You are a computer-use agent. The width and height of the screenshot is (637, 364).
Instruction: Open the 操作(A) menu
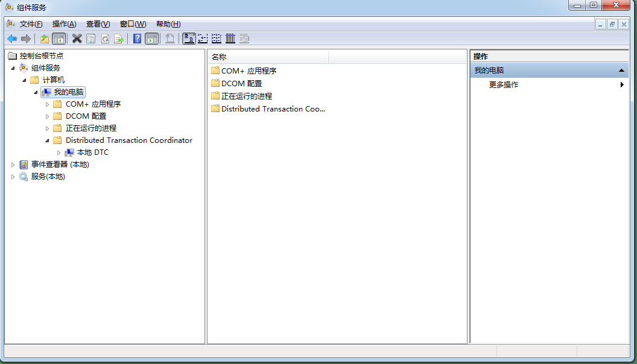tap(63, 24)
